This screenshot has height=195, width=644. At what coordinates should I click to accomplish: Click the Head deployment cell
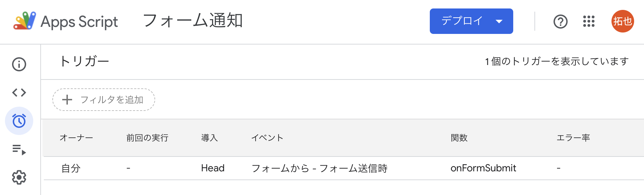point(213,168)
